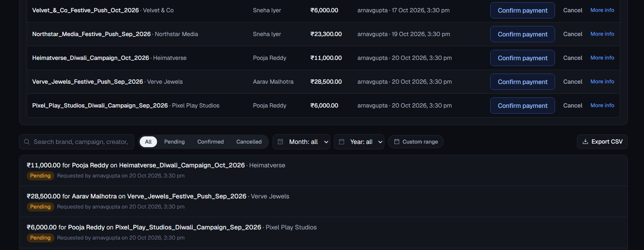644x250 pixels.
Task: Open the ₹28,500.00 for Aarav Malhotra history entry
Action: coord(323,202)
